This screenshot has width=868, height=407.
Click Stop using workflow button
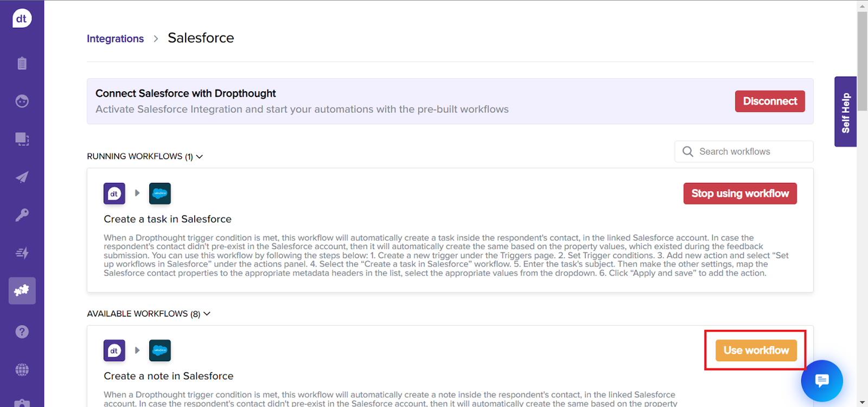pos(739,193)
